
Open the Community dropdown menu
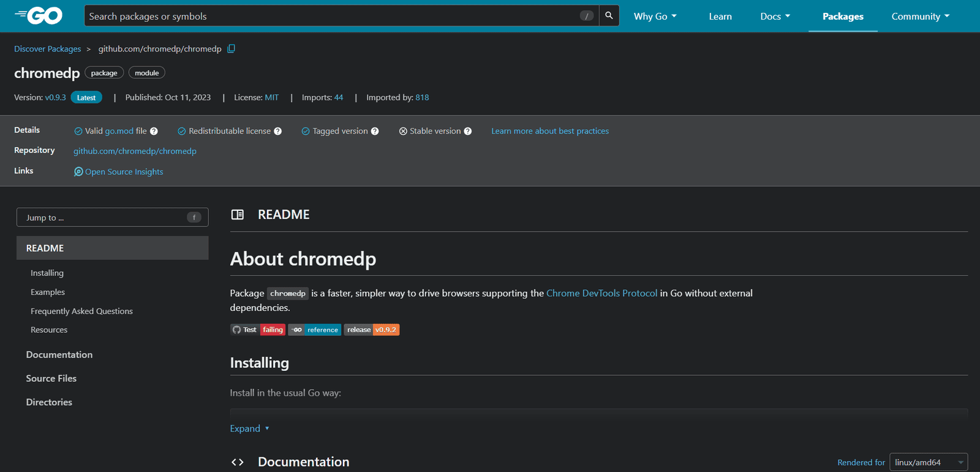click(921, 17)
